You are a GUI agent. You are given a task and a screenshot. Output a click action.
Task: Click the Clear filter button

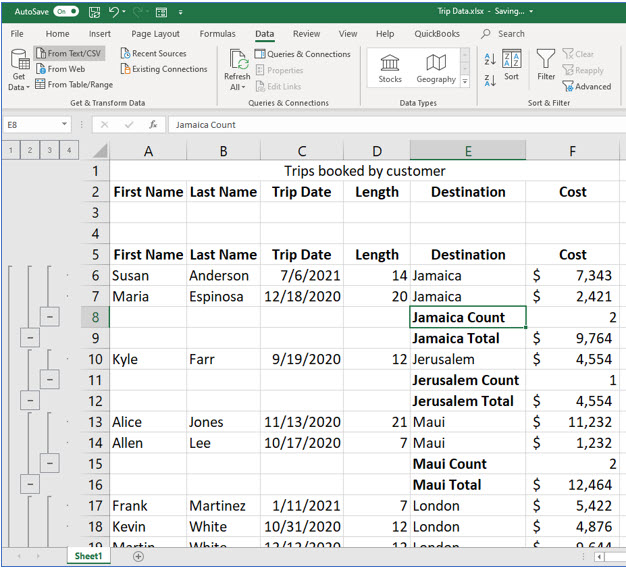(x=578, y=54)
